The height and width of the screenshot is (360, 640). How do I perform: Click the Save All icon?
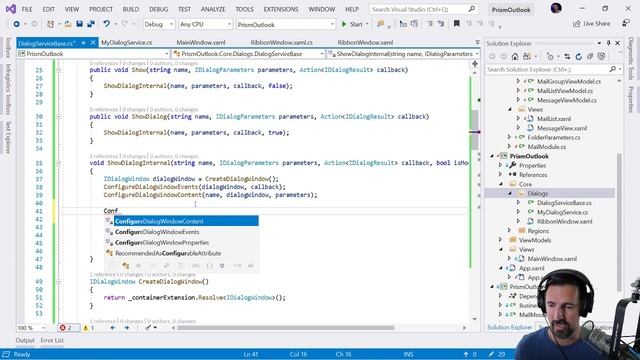pyautogui.click(x=91, y=24)
